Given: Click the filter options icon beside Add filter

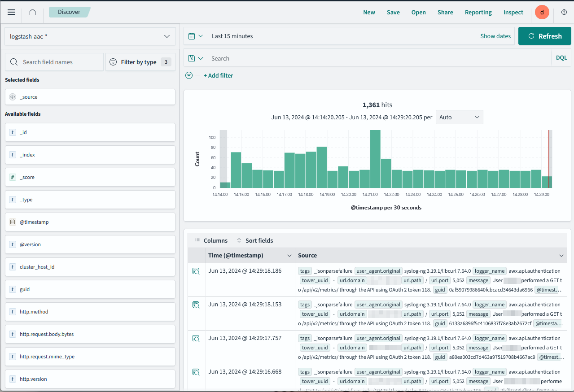Looking at the screenshot, I should pyautogui.click(x=189, y=75).
